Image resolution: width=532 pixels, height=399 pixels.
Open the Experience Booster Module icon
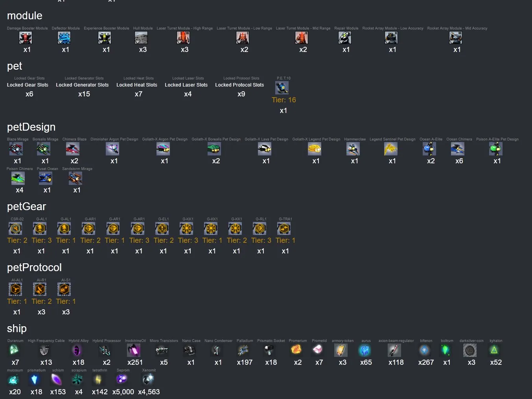(x=105, y=38)
